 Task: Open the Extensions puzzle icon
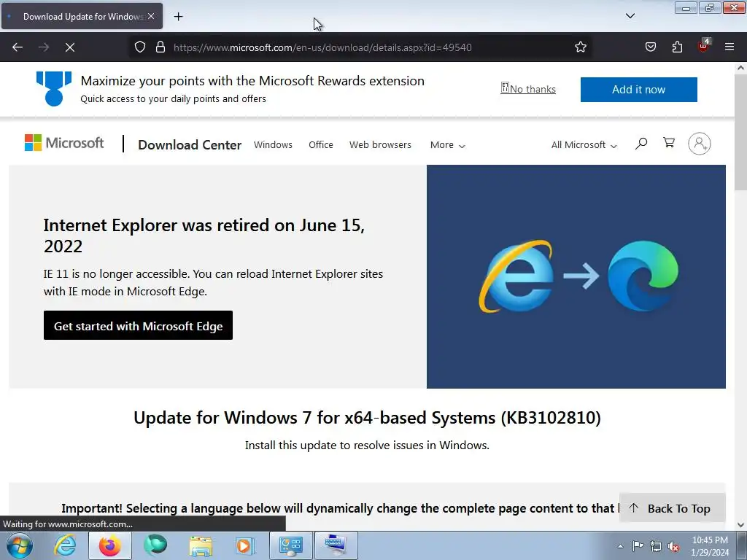coord(677,47)
